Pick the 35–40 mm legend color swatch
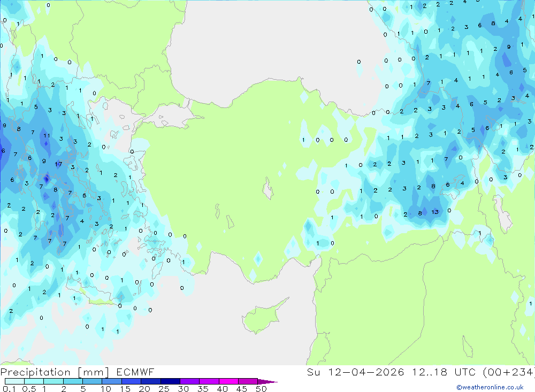 209,381
